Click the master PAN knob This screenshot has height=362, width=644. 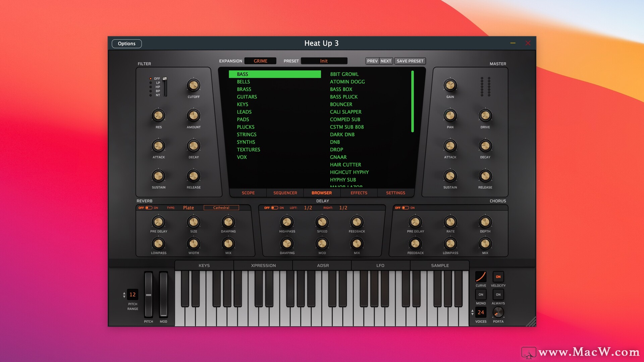click(x=450, y=116)
